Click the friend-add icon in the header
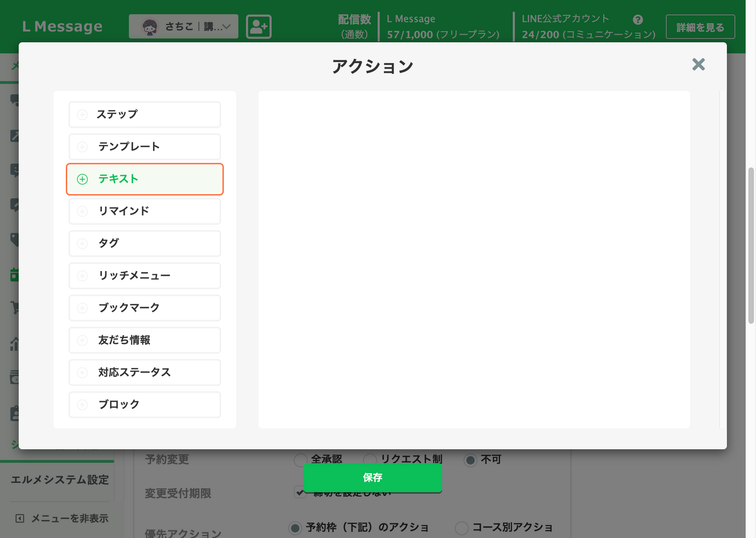 coord(258,26)
